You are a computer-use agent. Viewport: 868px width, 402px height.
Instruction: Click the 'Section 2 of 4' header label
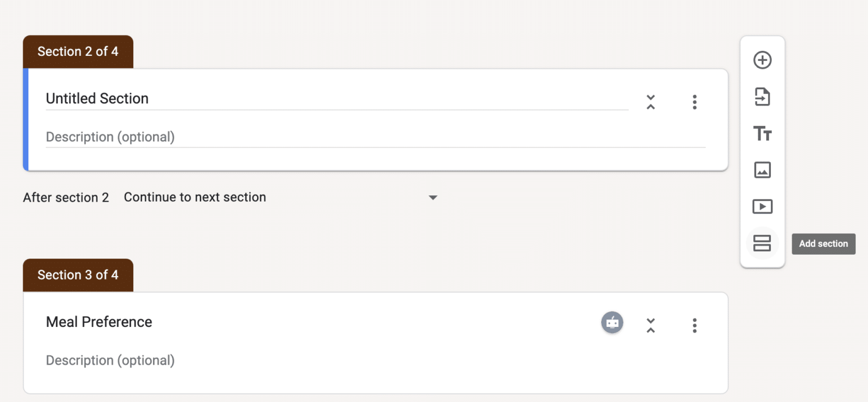pyautogui.click(x=77, y=51)
